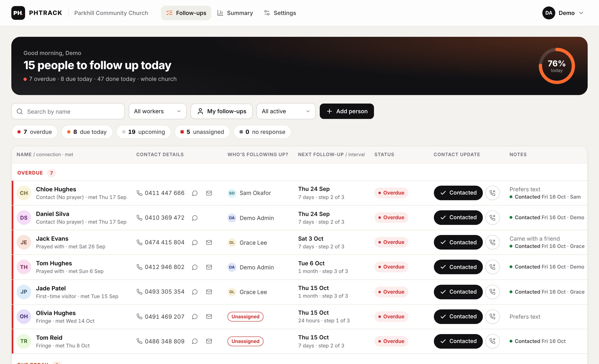The width and height of the screenshot is (599, 364).
Task: Open message bubble for Tom Reid
Action: tap(195, 341)
